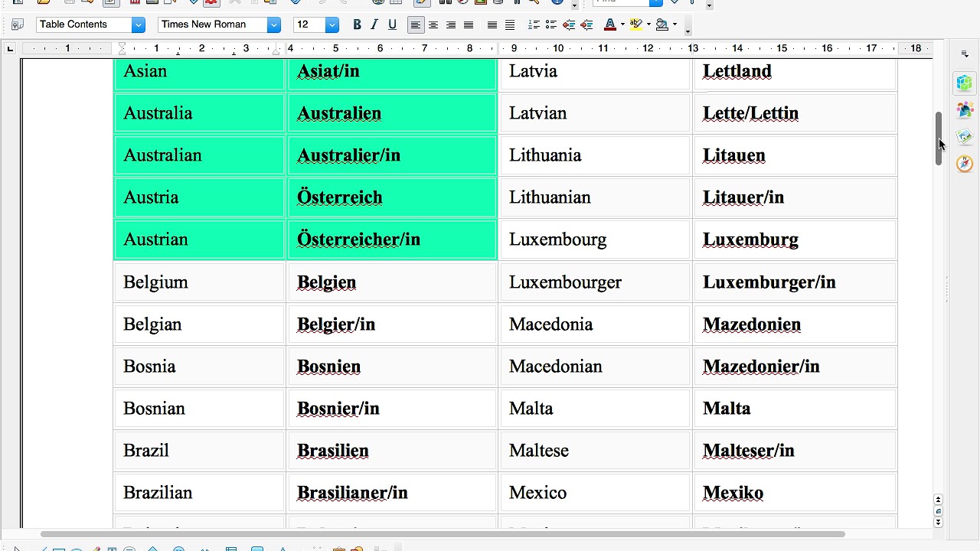Image resolution: width=980 pixels, height=551 pixels.
Task: Align the text right
Action: tap(451, 25)
